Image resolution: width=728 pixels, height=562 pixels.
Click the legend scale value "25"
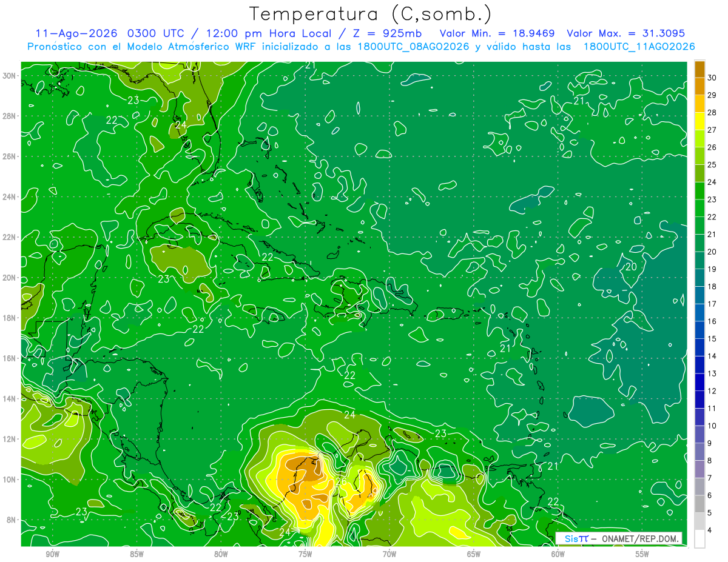[x=712, y=165]
